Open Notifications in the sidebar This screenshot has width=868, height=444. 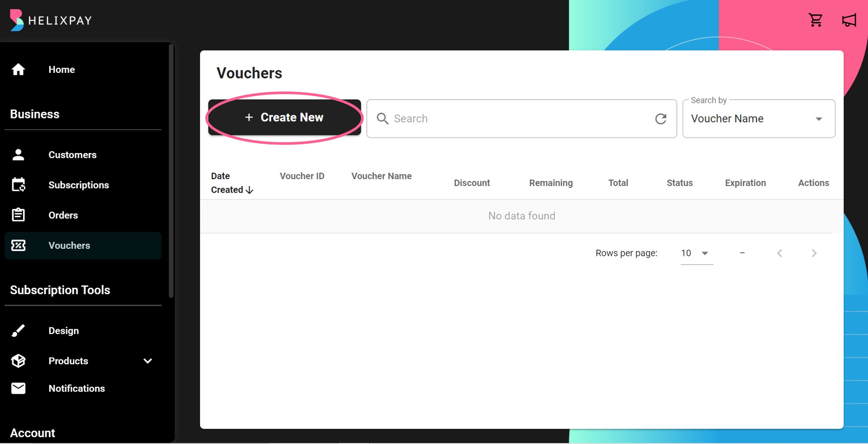point(83,388)
